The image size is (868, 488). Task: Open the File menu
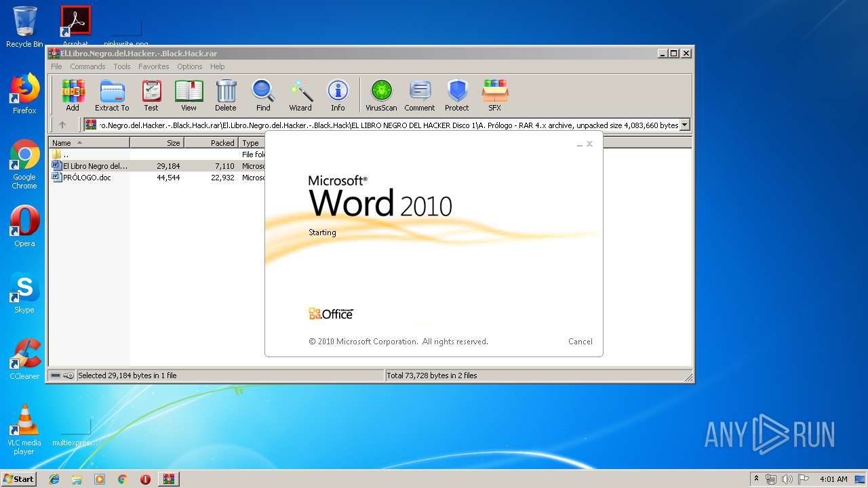[56, 66]
